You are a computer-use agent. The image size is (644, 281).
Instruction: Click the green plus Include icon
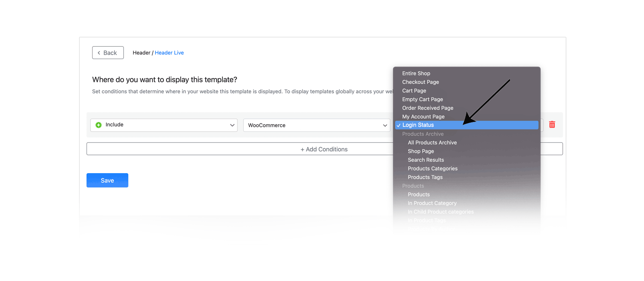coord(98,125)
